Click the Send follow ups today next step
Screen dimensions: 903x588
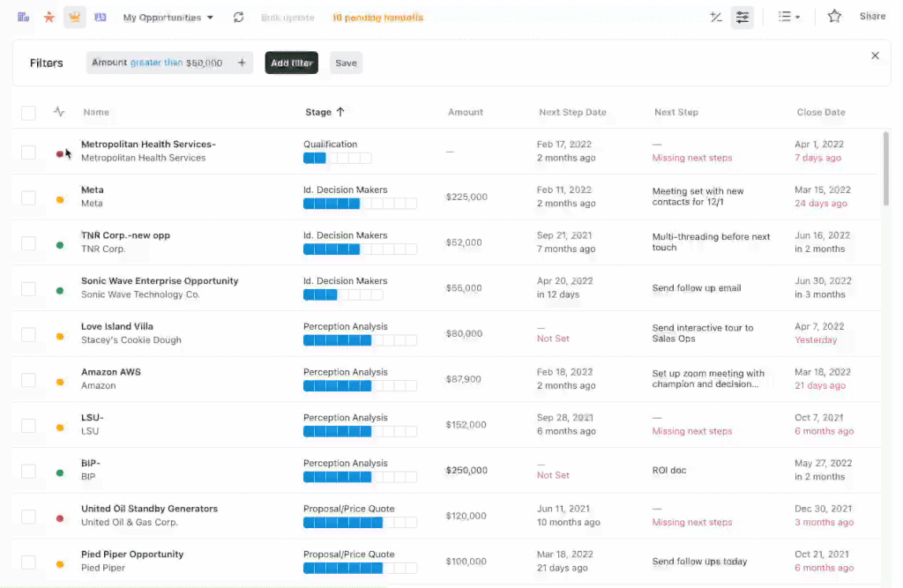pos(699,561)
